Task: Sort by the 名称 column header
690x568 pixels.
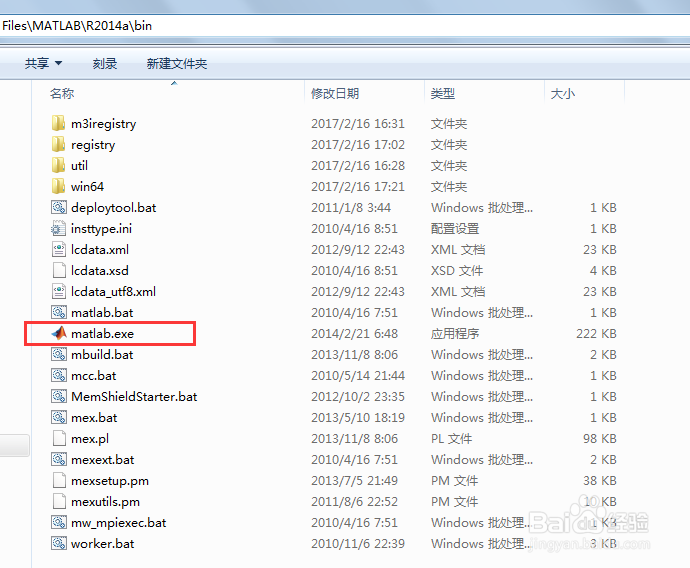Action: click(x=62, y=93)
